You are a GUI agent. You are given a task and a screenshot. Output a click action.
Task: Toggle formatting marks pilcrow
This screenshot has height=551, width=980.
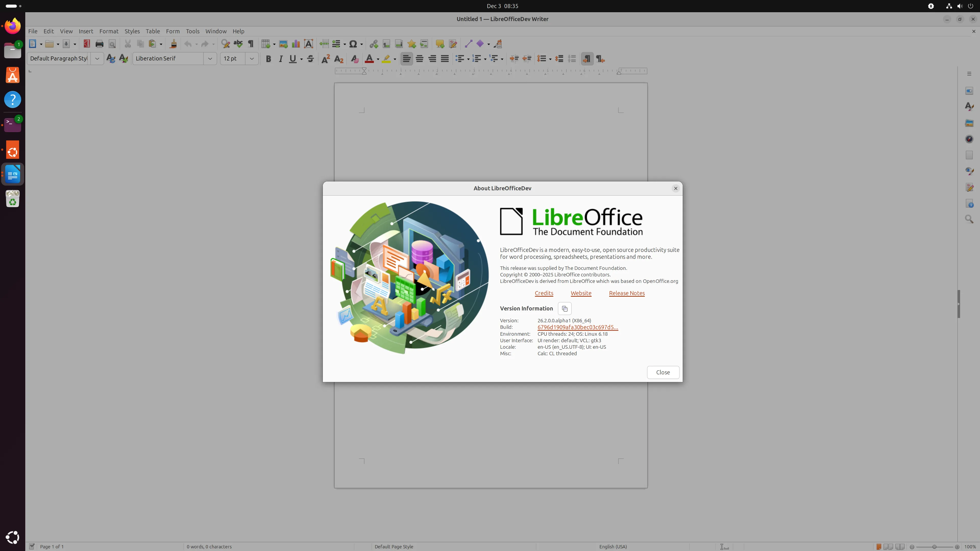point(251,44)
